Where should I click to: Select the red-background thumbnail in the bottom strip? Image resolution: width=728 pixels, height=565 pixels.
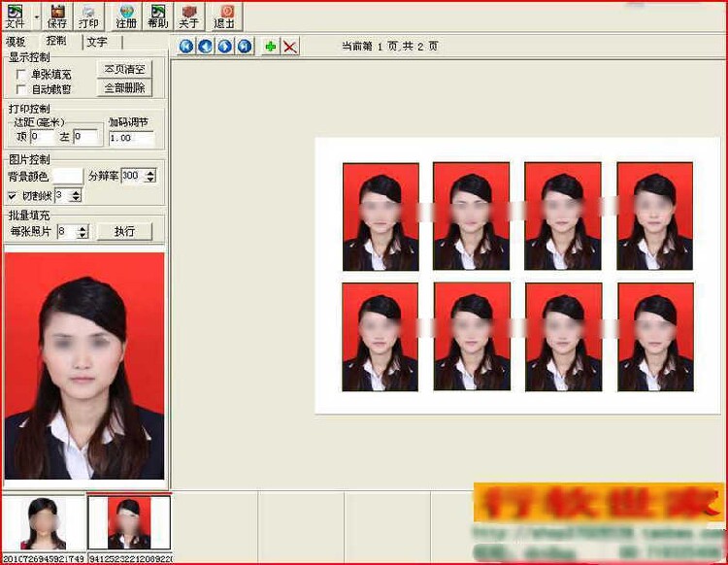[x=129, y=523]
